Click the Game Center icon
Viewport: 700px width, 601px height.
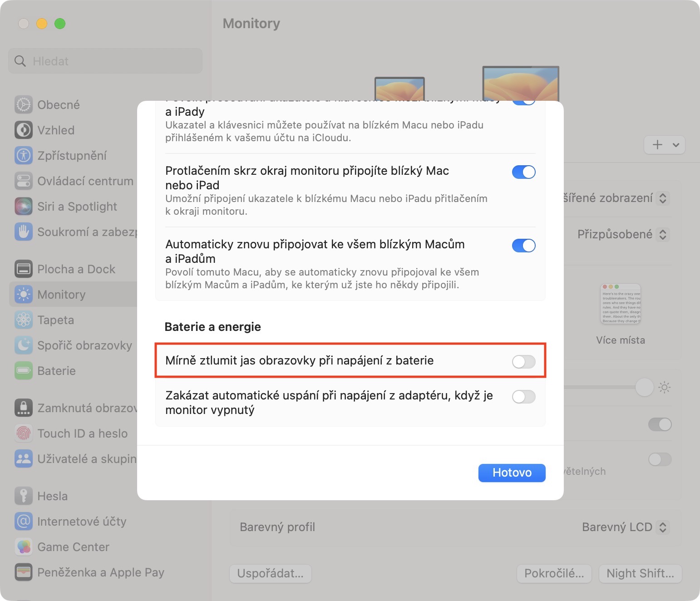[24, 547]
